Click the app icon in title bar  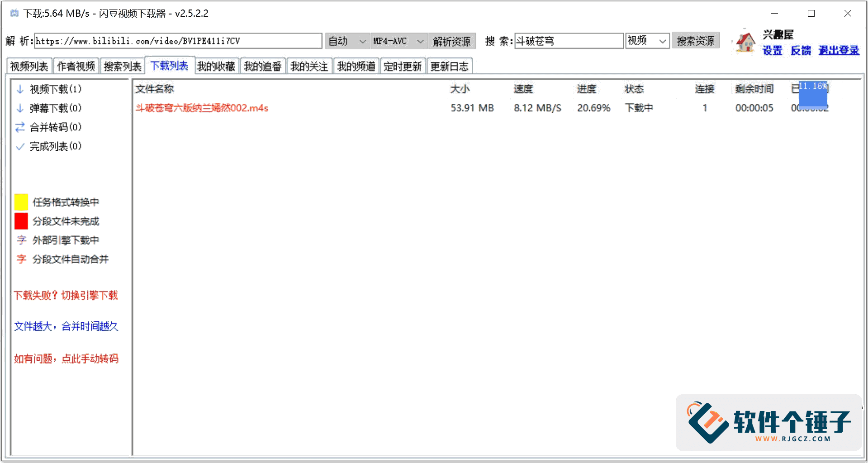14,13
